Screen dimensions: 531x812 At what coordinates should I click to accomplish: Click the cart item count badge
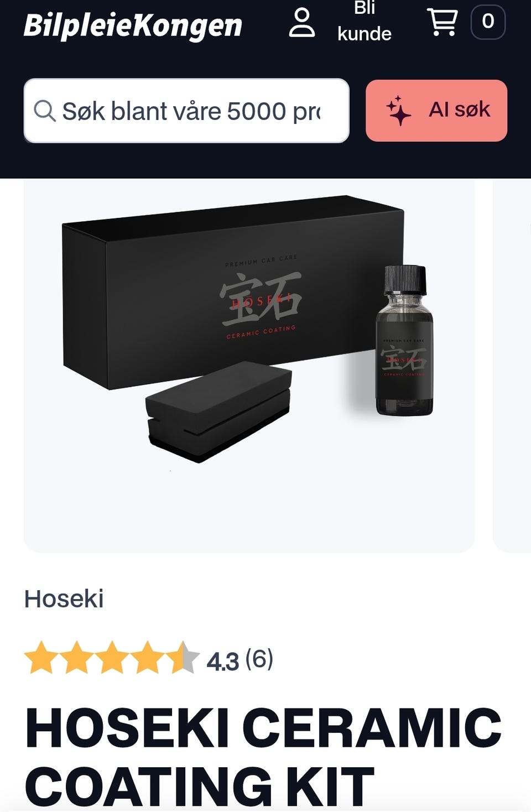pyautogui.click(x=488, y=22)
